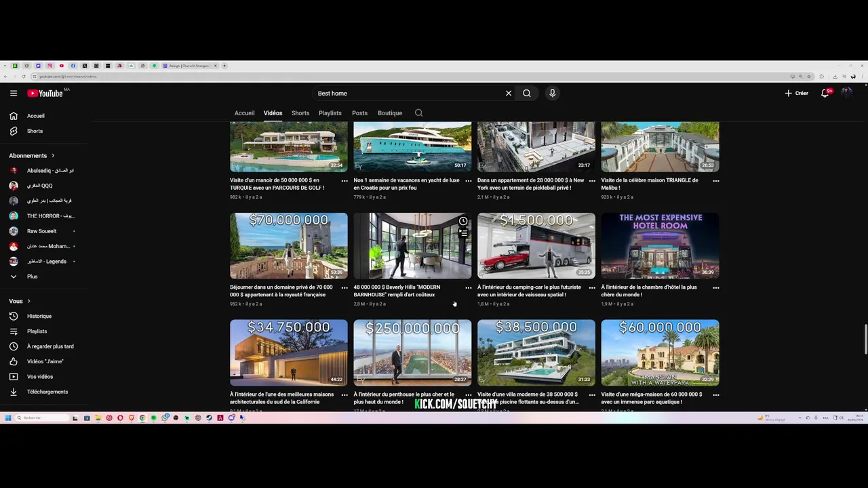Open options for the TRIANGLE house video
This screenshot has height=488, width=868.
click(x=716, y=181)
